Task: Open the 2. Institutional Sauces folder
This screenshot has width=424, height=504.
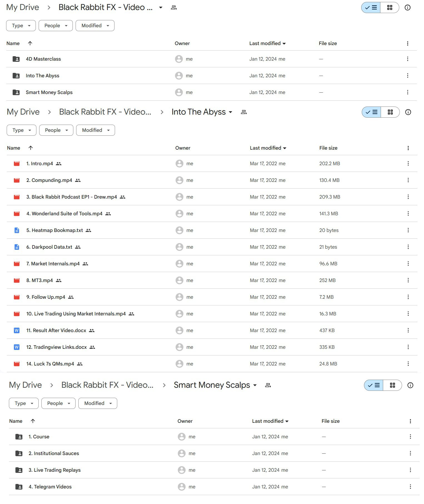Action: 54,453
